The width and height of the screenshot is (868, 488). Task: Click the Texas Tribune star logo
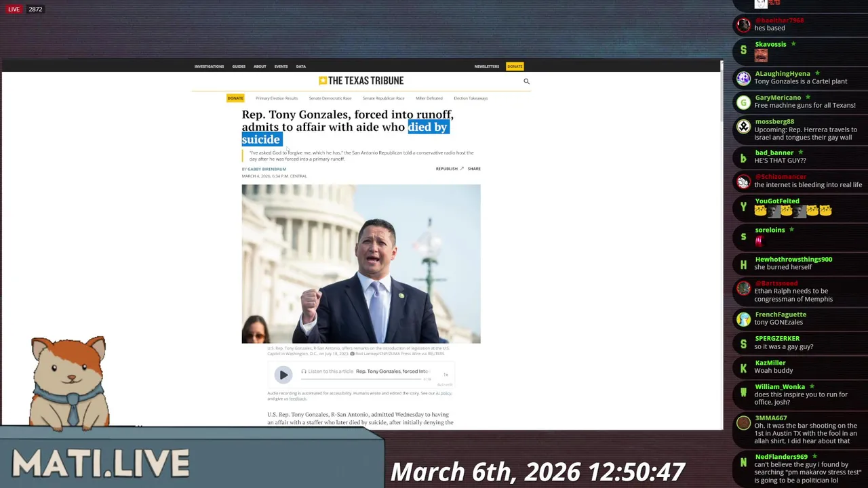click(323, 81)
